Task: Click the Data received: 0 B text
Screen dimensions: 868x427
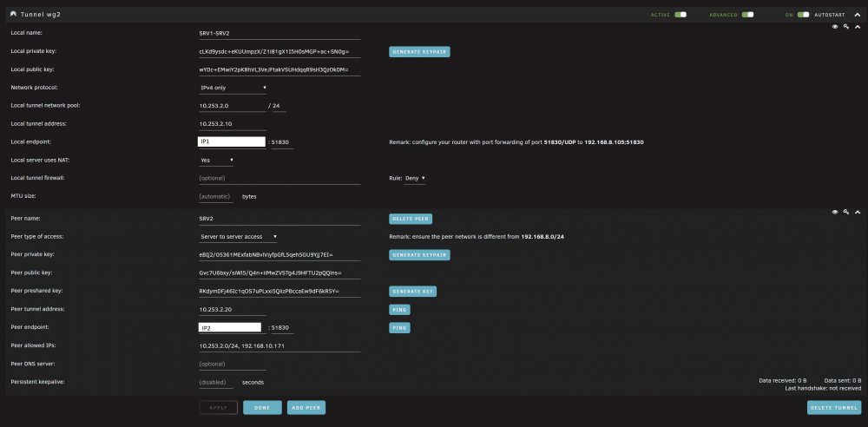Action: (782, 380)
